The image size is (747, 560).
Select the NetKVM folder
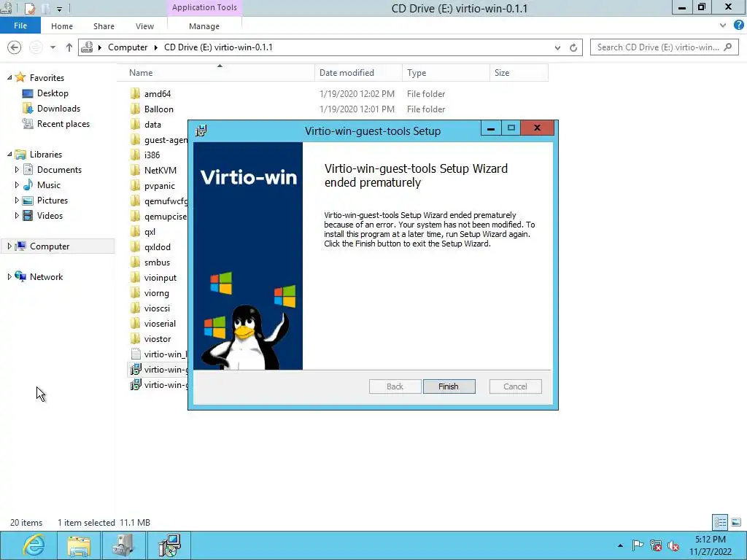160,170
